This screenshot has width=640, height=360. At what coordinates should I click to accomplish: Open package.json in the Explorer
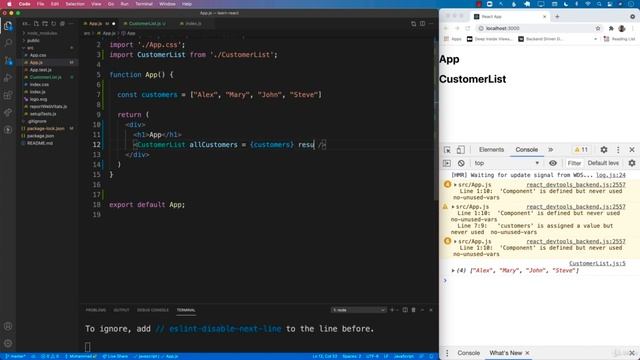point(40,136)
